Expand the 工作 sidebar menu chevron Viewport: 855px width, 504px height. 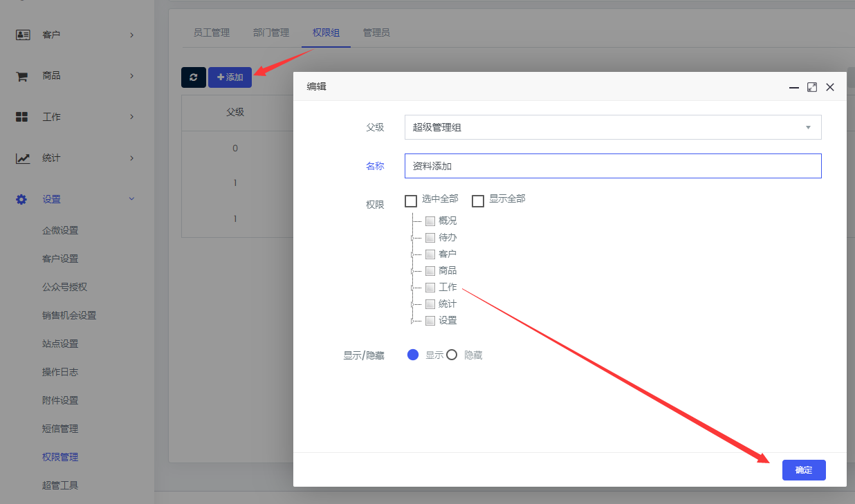pyautogui.click(x=131, y=117)
